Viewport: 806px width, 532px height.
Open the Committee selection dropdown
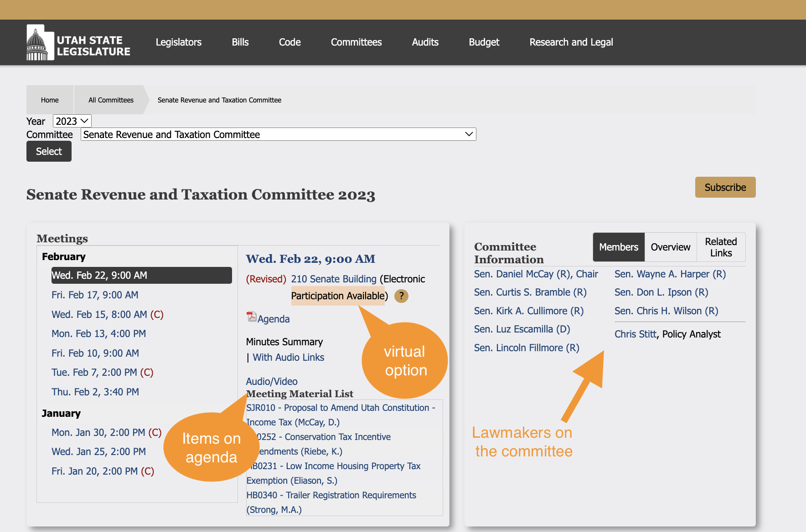pos(278,134)
